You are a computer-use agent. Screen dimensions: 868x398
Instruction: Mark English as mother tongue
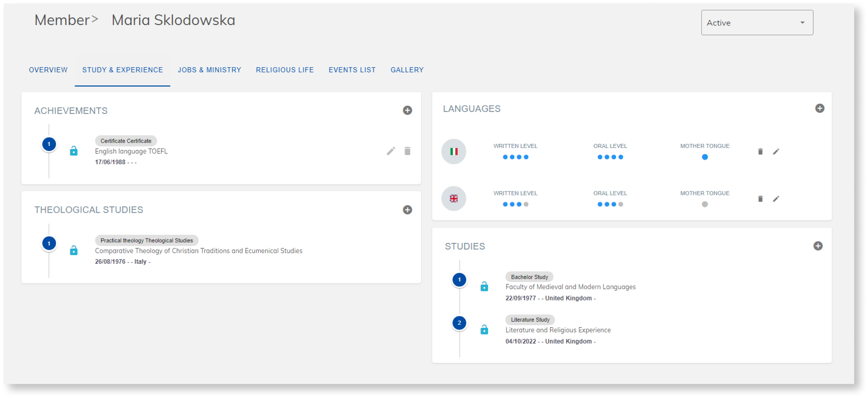(705, 204)
